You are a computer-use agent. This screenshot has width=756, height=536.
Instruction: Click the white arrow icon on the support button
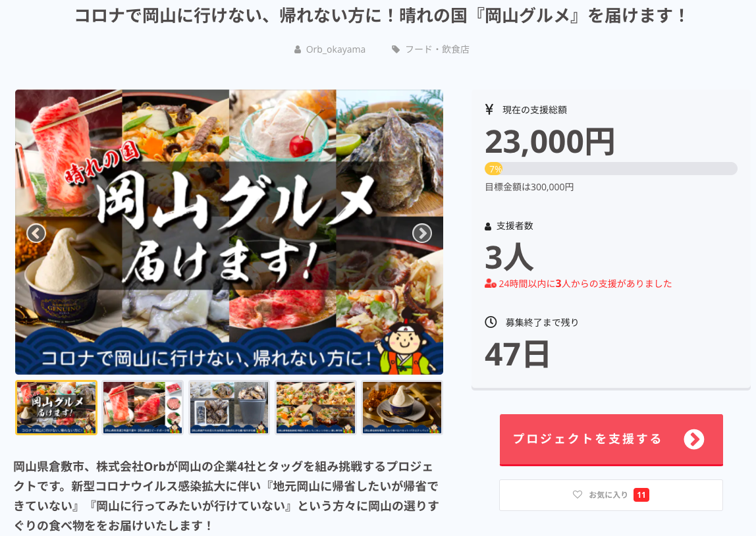click(694, 439)
